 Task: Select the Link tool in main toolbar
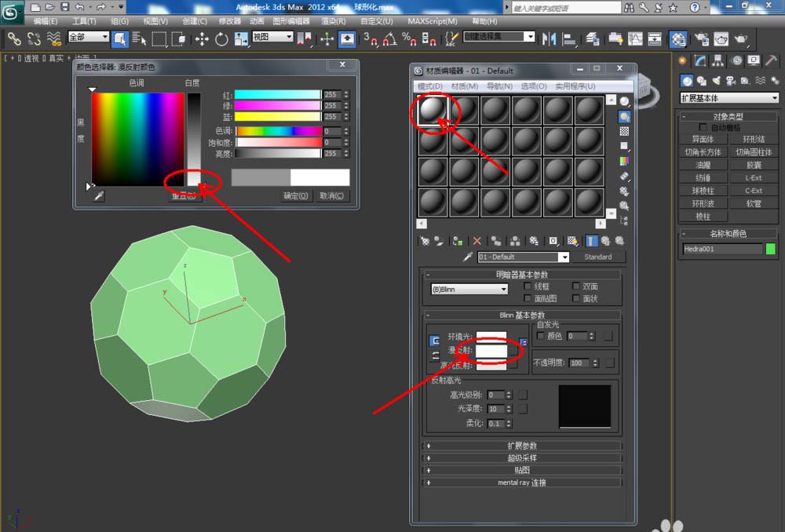14,38
